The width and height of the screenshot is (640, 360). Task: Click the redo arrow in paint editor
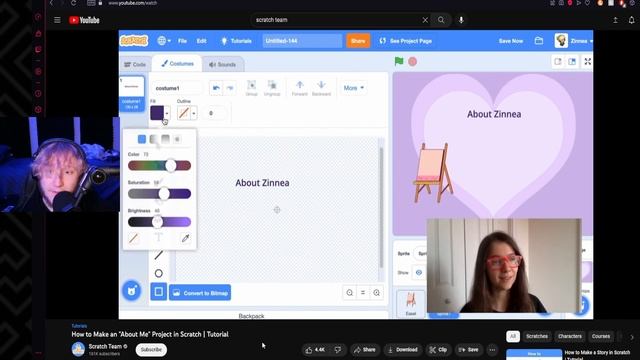[x=230, y=88]
